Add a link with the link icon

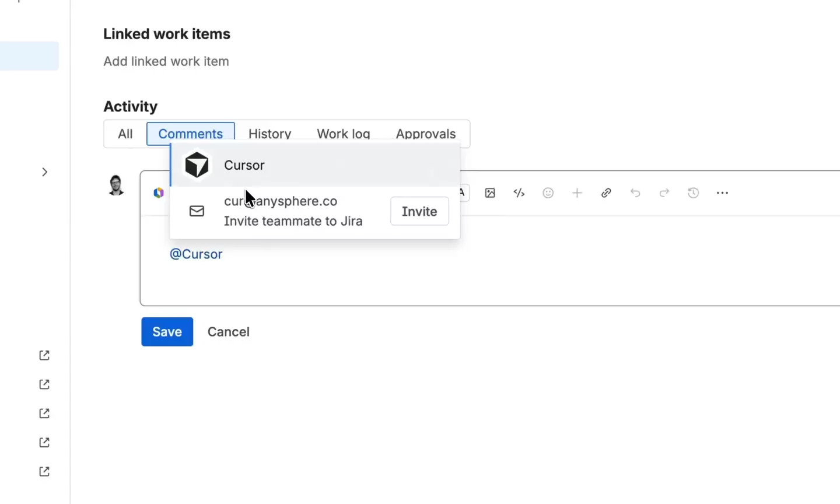coord(606,193)
